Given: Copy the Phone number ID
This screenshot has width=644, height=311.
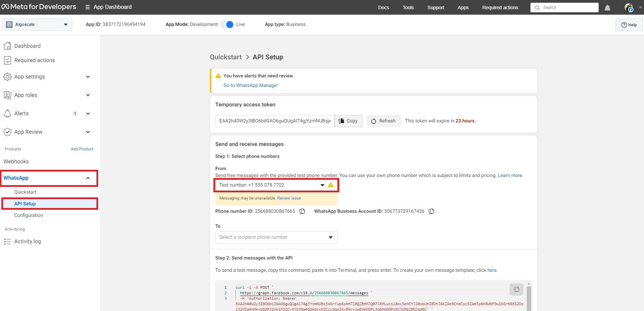Looking at the screenshot, I should (x=302, y=211).
